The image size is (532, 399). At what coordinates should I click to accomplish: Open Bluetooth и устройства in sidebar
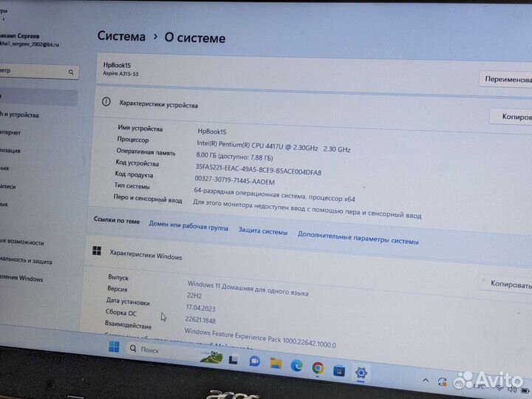(x=19, y=115)
